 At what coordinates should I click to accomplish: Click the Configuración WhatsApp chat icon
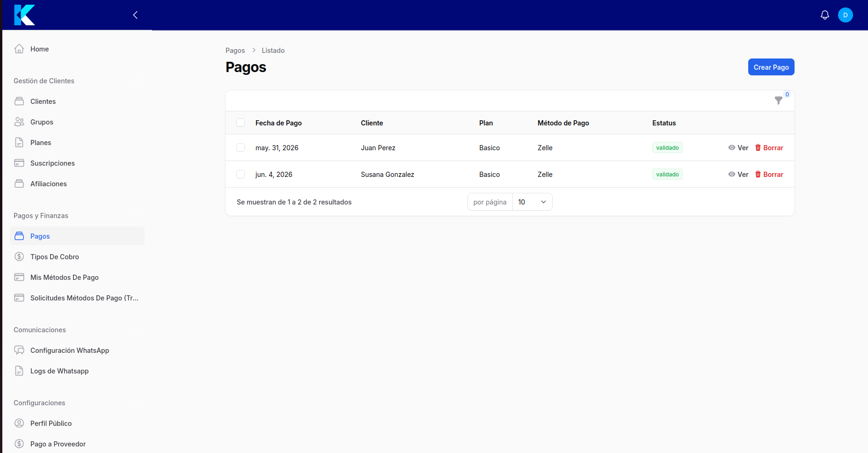coord(19,350)
